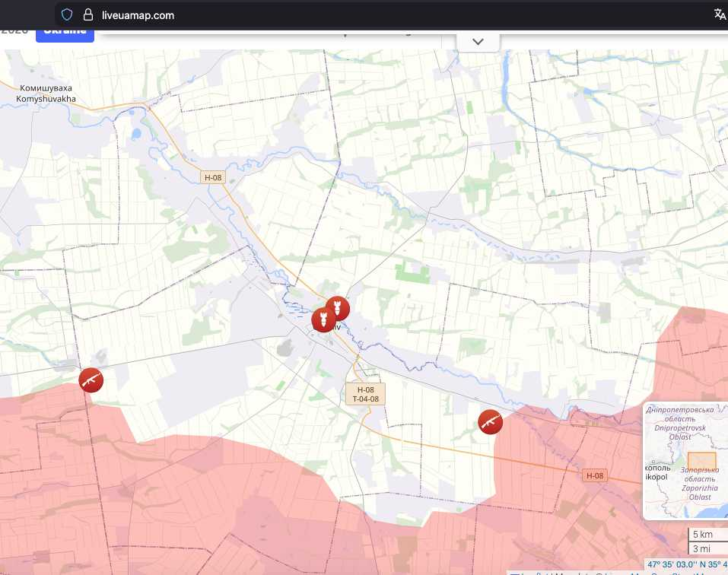Image resolution: width=728 pixels, height=575 pixels.
Task: Click the padlock site security icon
Action: pyautogui.click(x=87, y=14)
